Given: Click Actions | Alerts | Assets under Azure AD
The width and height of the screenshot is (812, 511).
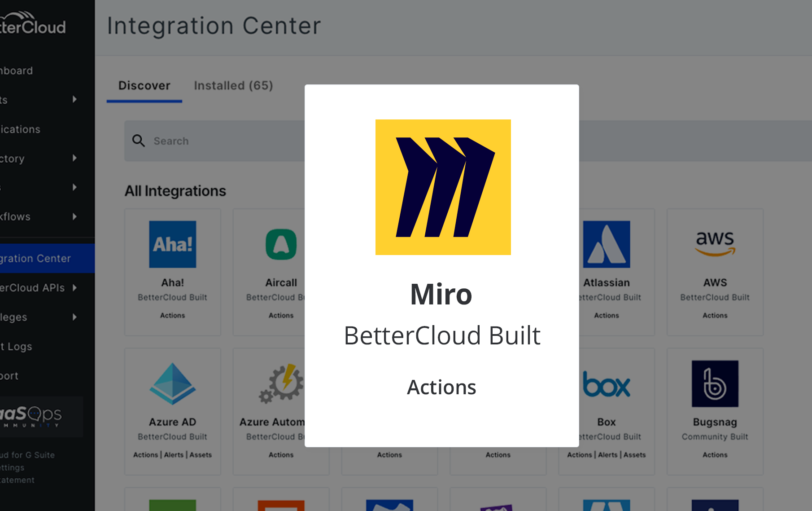Looking at the screenshot, I should (x=172, y=455).
